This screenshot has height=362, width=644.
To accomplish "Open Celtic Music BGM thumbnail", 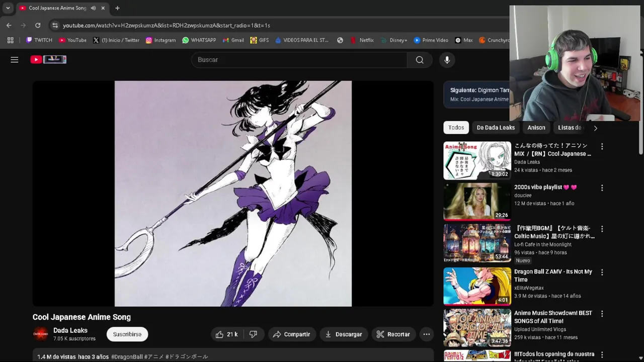I will [x=477, y=243].
